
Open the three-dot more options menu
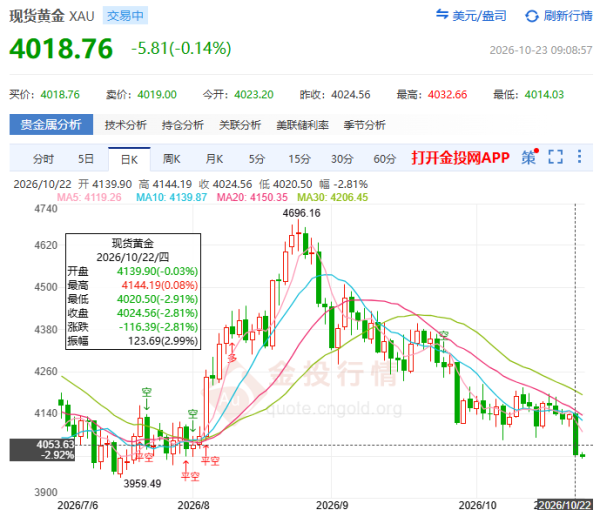click(x=579, y=156)
